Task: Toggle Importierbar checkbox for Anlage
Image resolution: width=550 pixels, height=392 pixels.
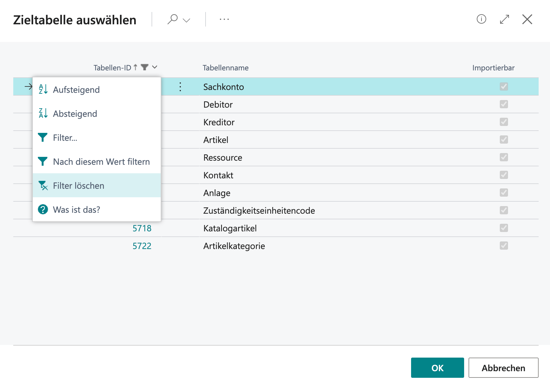Action: [504, 193]
